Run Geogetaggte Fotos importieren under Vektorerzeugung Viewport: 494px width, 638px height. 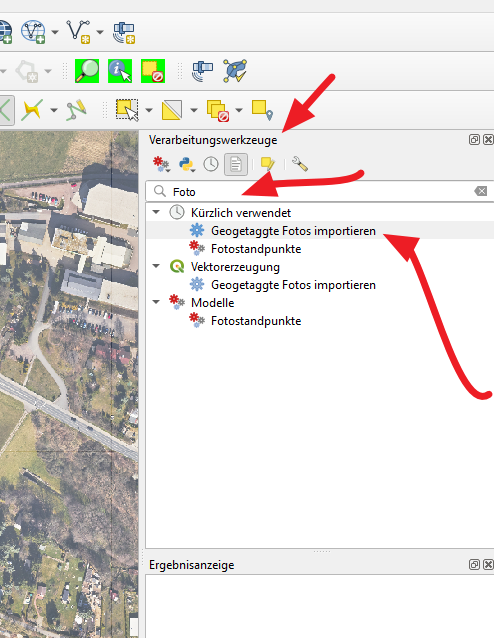click(293, 285)
